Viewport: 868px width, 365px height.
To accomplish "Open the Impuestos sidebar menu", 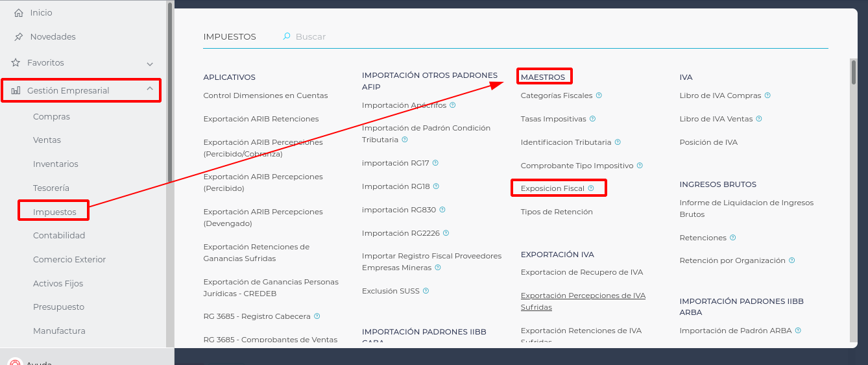I will (x=54, y=212).
